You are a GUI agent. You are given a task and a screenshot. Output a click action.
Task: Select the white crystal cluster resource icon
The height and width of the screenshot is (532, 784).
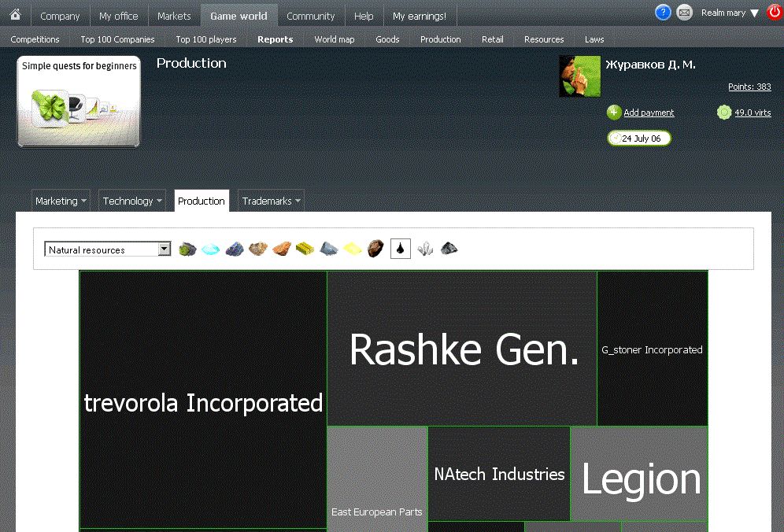pyautogui.click(x=424, y=249)
